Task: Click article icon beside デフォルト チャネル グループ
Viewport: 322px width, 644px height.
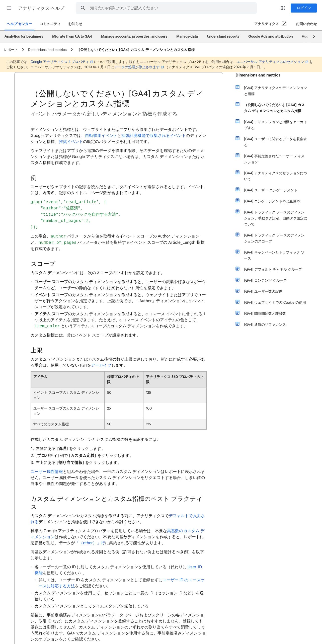Action: click(x=237, y=269)
